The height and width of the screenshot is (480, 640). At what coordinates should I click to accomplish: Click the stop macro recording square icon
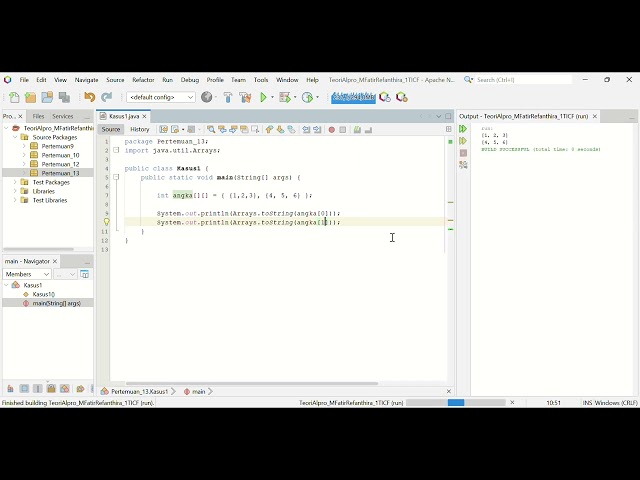(x=343, y=130)
